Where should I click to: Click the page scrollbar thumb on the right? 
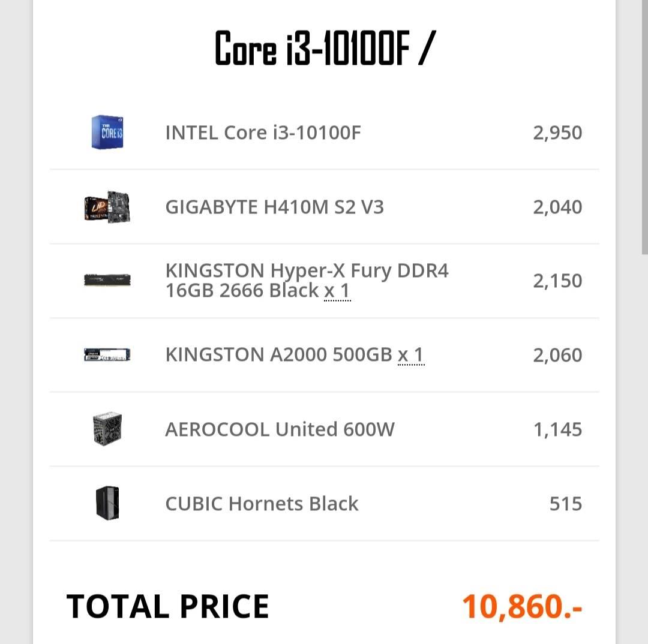644,127
